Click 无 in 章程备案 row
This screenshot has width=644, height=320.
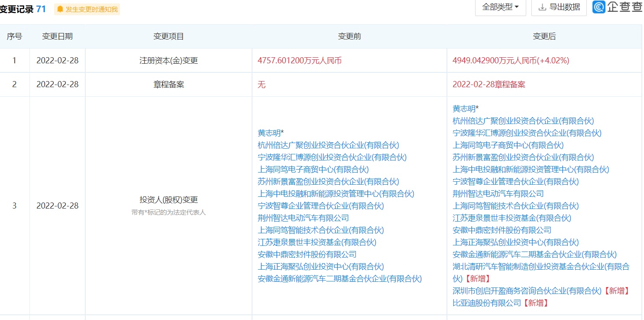pos(262,85)
